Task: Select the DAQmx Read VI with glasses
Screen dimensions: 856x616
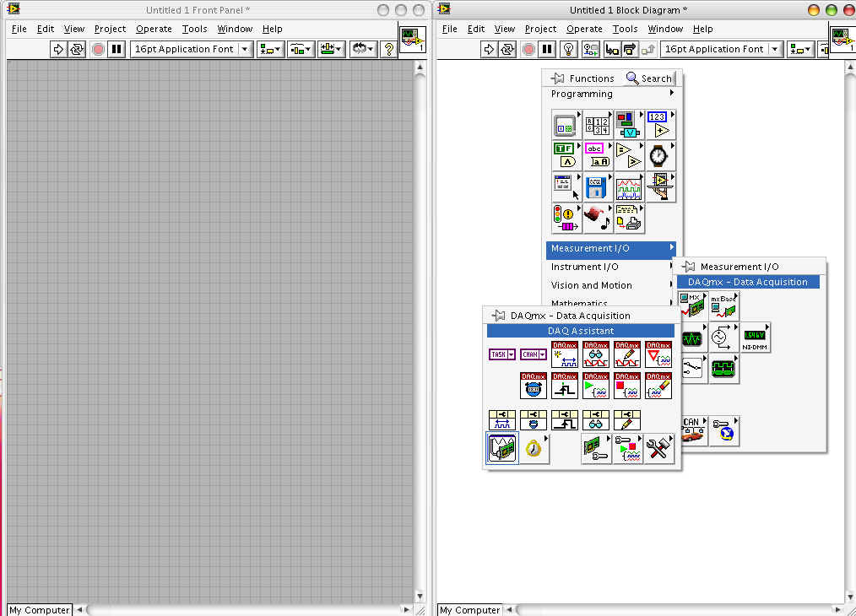Action: coord(596,354)
